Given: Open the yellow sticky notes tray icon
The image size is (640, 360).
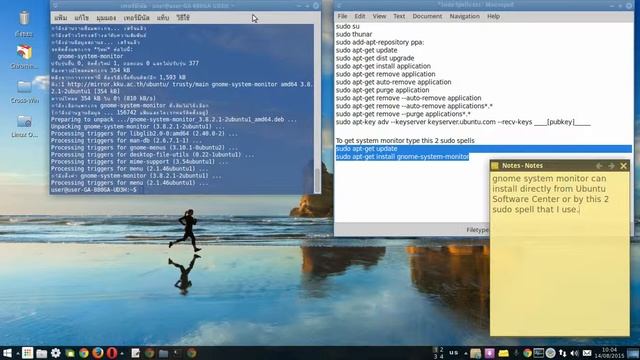Looking at the screenshot, I should pos(504,353).
